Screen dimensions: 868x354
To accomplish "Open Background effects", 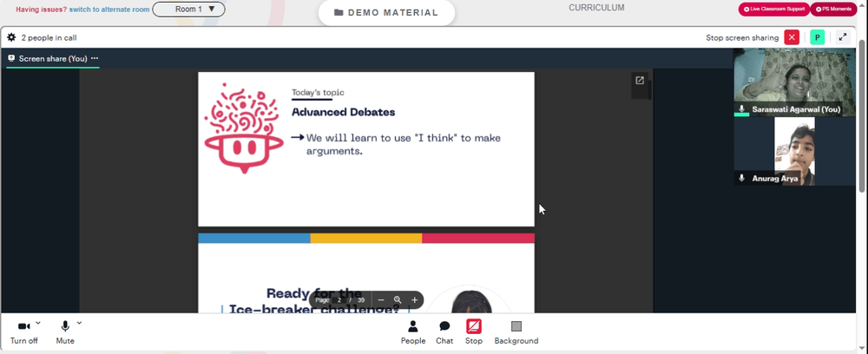I will [x=516, y=333].
